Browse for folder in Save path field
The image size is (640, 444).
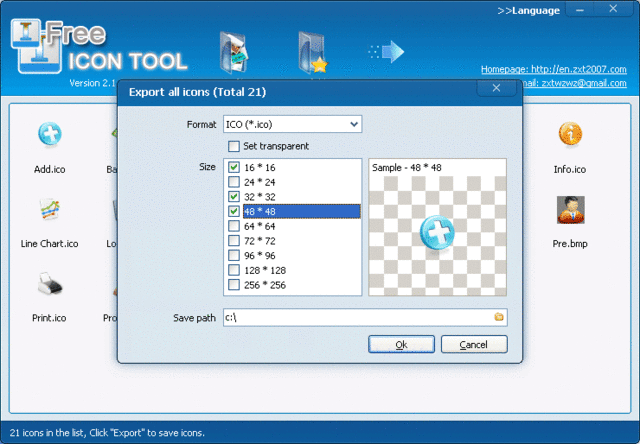499,317
